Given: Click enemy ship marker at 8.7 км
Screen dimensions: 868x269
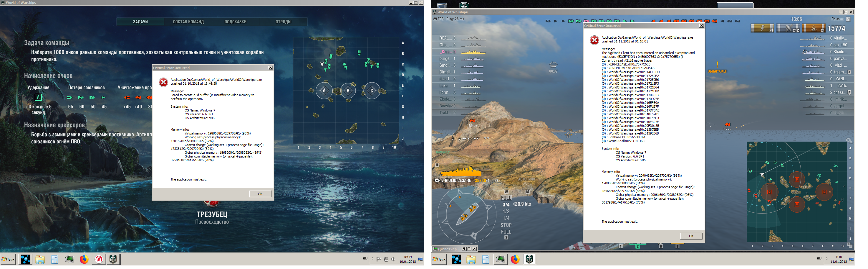Looking at the screenshot, I should (728, 125).
